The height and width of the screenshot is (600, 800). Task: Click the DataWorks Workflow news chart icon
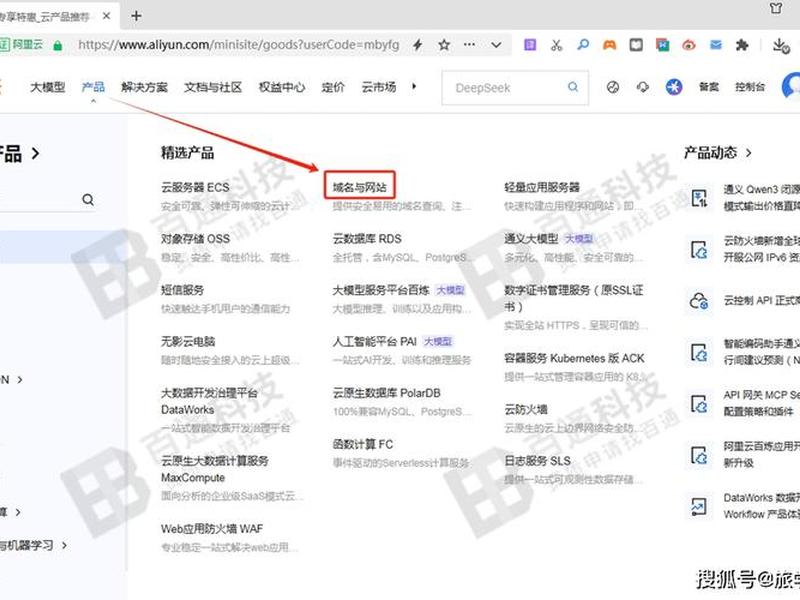tap(698, 507)
